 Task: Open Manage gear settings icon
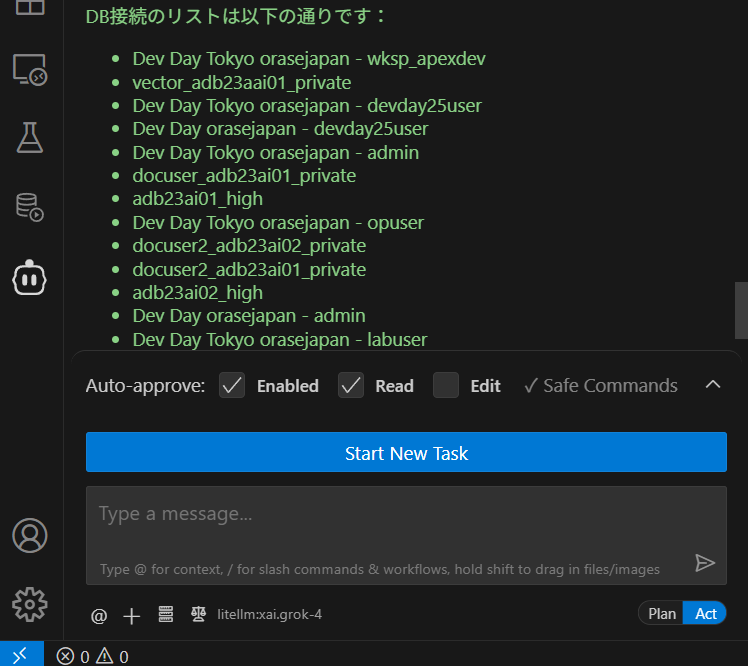(30, 604)
